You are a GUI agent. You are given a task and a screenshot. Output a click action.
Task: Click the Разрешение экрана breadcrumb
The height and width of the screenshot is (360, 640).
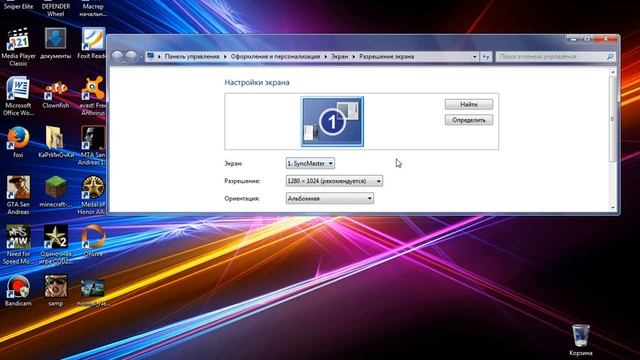coord(387,57)
